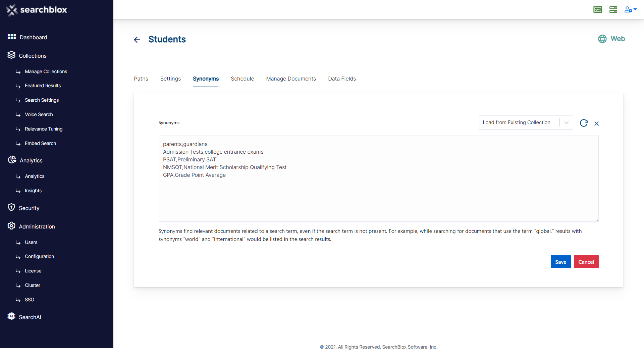
Task: Open Load from Existing Collection dropdown
Action: pyautogui.click(x=526, y=122)
